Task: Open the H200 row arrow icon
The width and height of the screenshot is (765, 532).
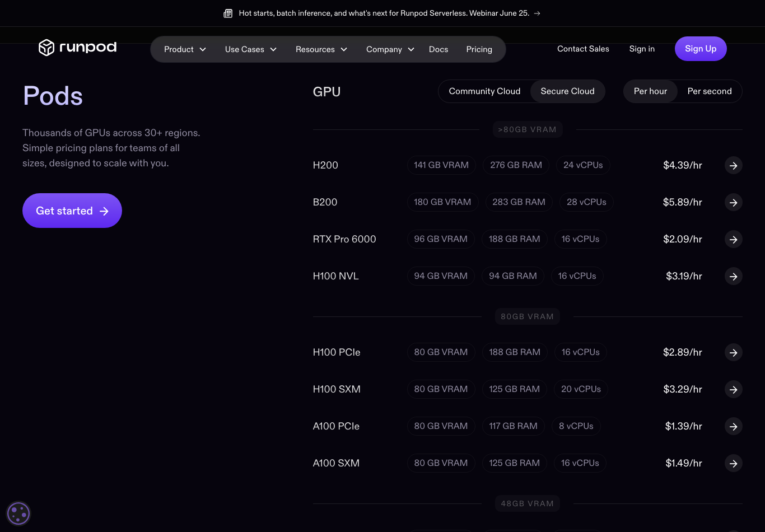Action: (734, 165)
